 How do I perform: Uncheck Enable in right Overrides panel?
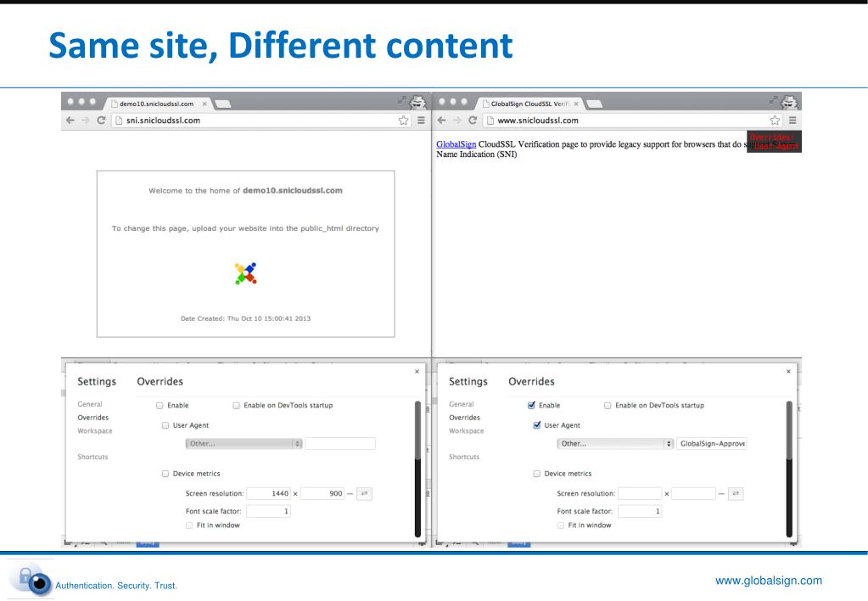pyautogui.click(x=531, y=406)
